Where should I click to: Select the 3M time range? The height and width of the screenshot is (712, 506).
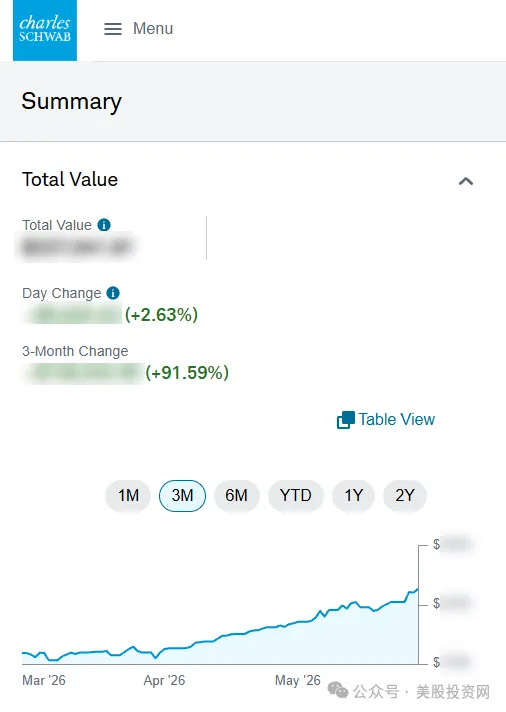tap(182, 495)
